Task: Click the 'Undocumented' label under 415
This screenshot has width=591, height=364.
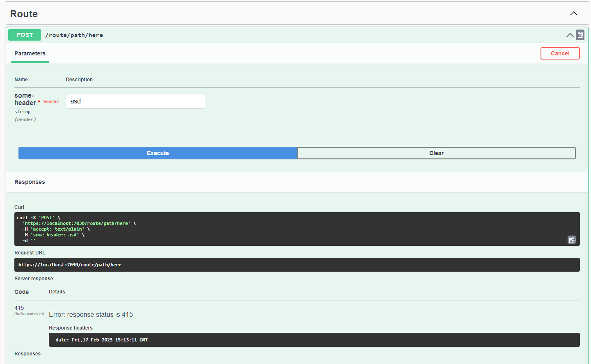Action: coord(29,314)
